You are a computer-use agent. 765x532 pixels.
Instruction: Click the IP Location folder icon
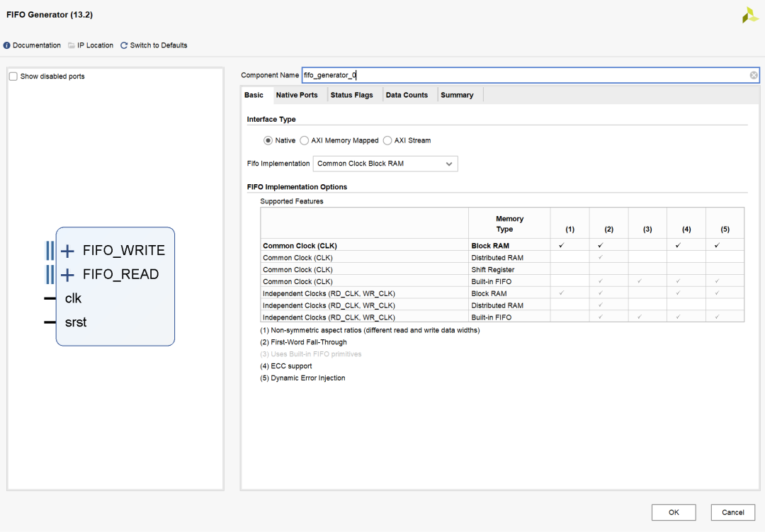click(72, 45)
